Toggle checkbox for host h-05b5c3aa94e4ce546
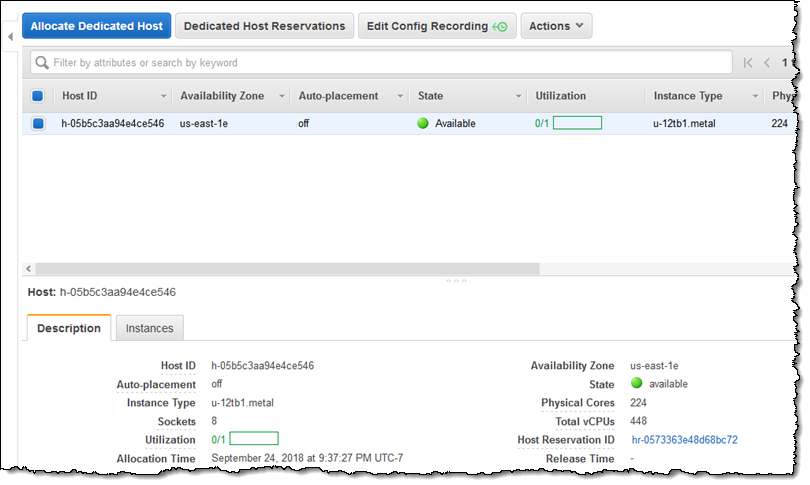810x485 pixels. click(38, 124)
